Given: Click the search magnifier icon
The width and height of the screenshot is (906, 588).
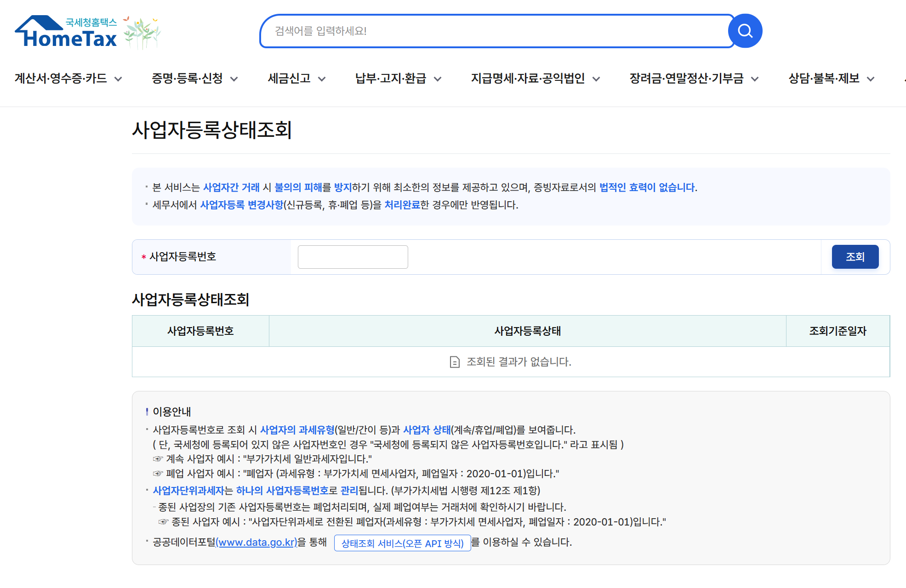Looking at the screenshot, I should pyautogui.click(x=745, y=30).
